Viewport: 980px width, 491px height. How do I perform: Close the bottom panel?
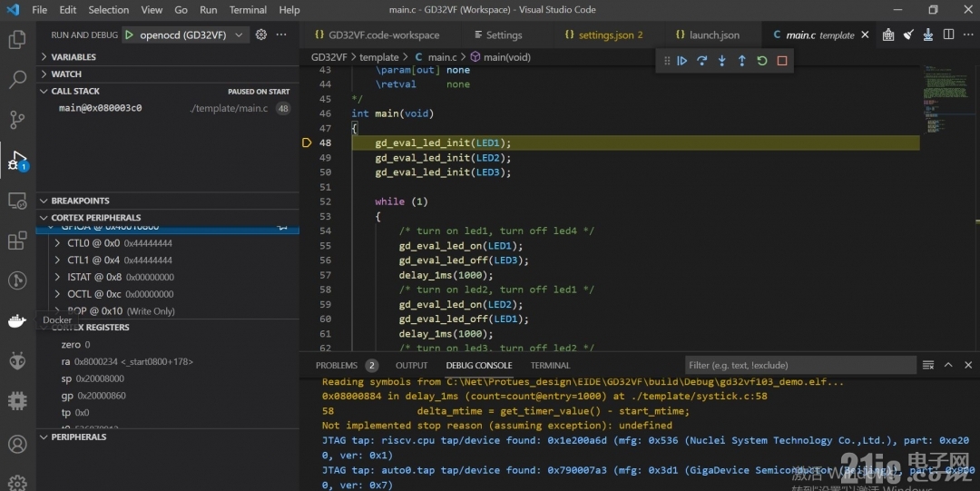point(968,365)
